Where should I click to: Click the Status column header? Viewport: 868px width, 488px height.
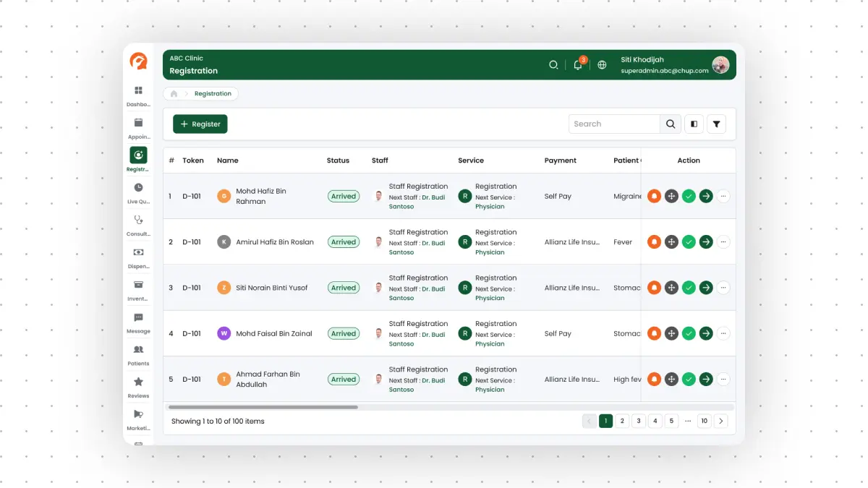338,160
